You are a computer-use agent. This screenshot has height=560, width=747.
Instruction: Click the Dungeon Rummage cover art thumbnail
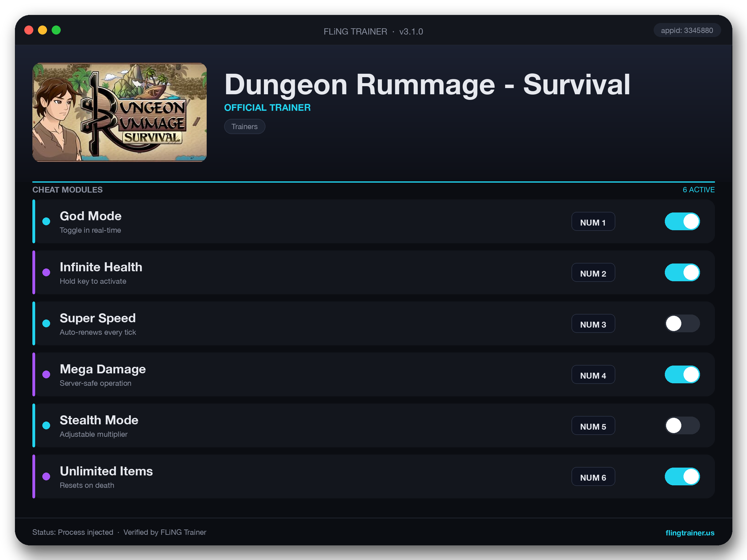coord(120,112)
